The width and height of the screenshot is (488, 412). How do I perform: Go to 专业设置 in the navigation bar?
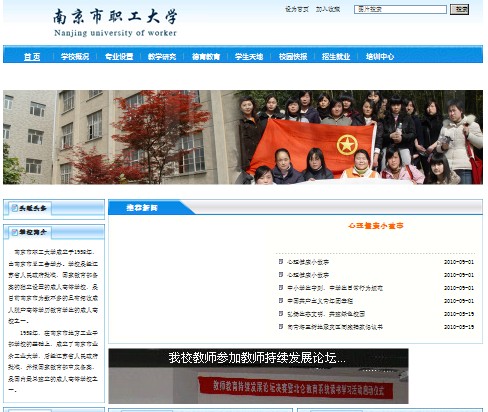[119, 57]
